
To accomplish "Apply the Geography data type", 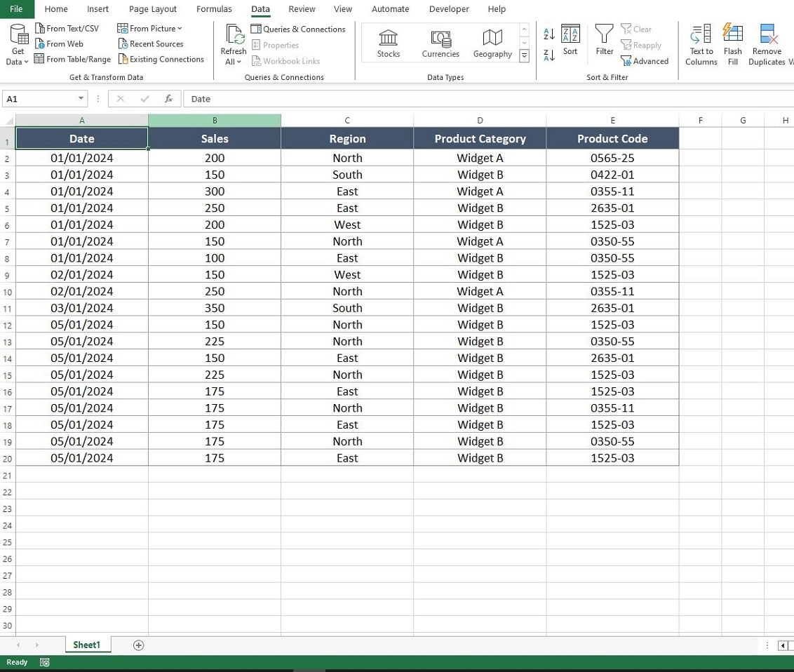I will click(x=492, y=43).
